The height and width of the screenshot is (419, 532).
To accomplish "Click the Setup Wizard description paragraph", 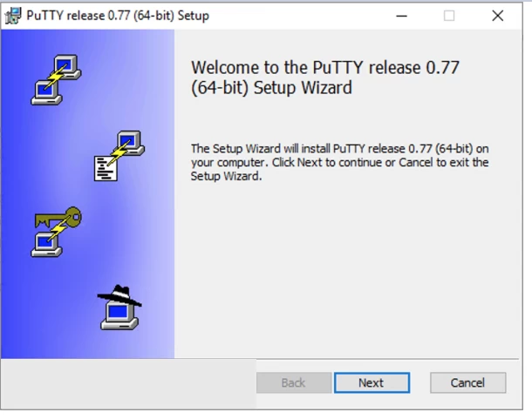I will point(339,162).
